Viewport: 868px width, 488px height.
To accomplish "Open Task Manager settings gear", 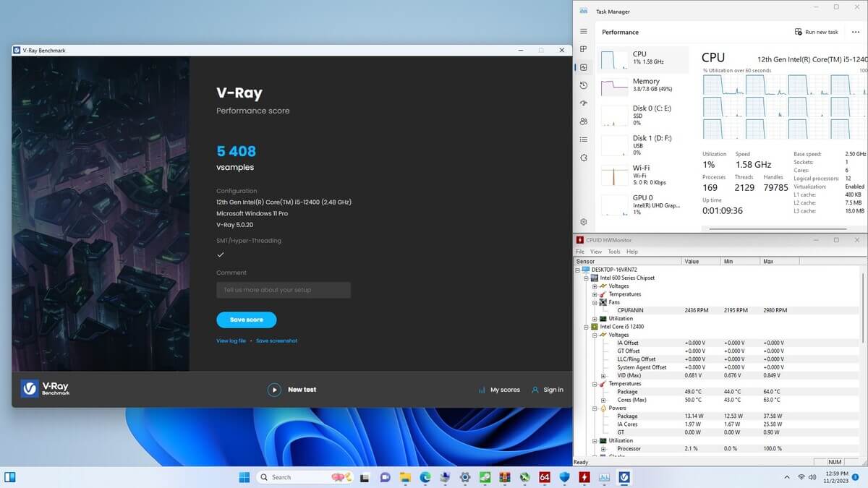I will 584,222.
